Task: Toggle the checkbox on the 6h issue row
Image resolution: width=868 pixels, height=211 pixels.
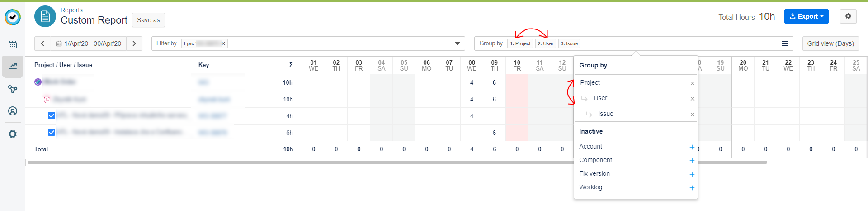Action: (52, 132)
